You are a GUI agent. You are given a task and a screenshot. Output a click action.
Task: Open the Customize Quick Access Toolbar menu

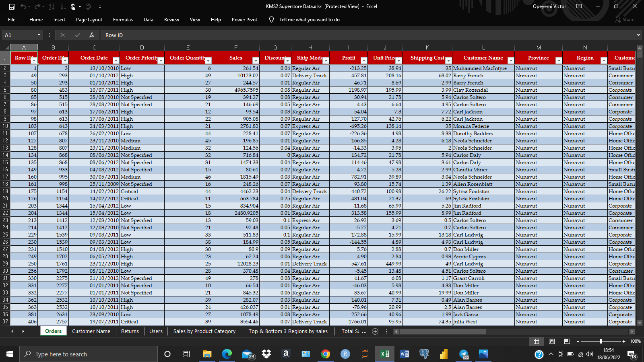(99, 6)
